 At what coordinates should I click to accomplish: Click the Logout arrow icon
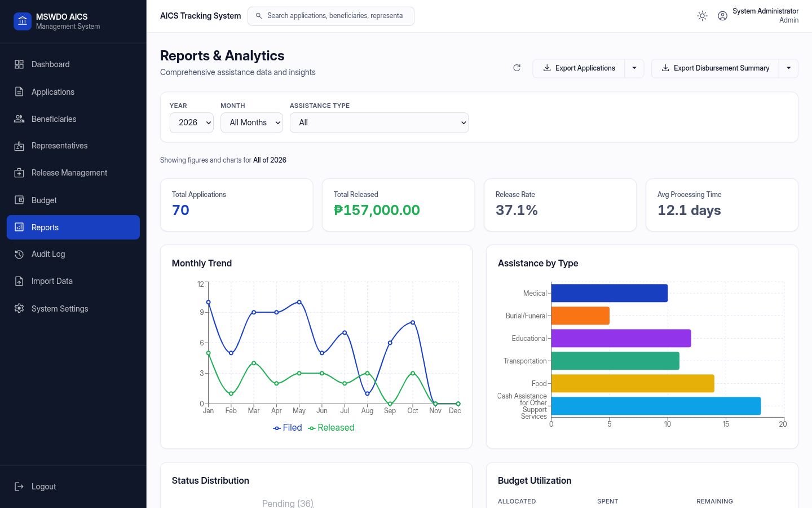19,487
